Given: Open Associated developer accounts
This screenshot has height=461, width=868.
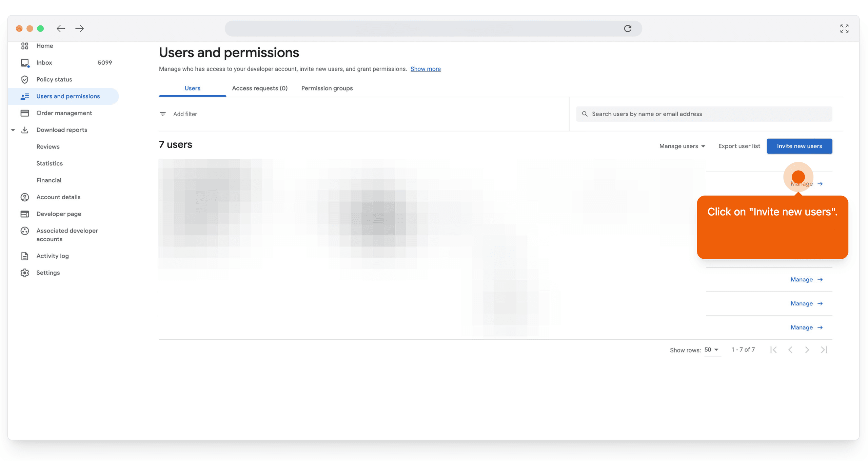Looking at the screenshot, I should coord(67,235).
